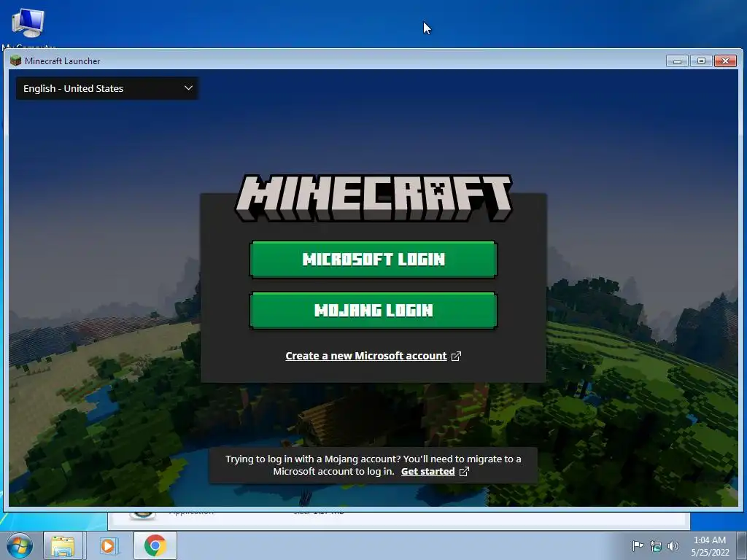Switch to Google Chrome in taskbar
This screenshot has width=747, height=560.
click(155, 545)
